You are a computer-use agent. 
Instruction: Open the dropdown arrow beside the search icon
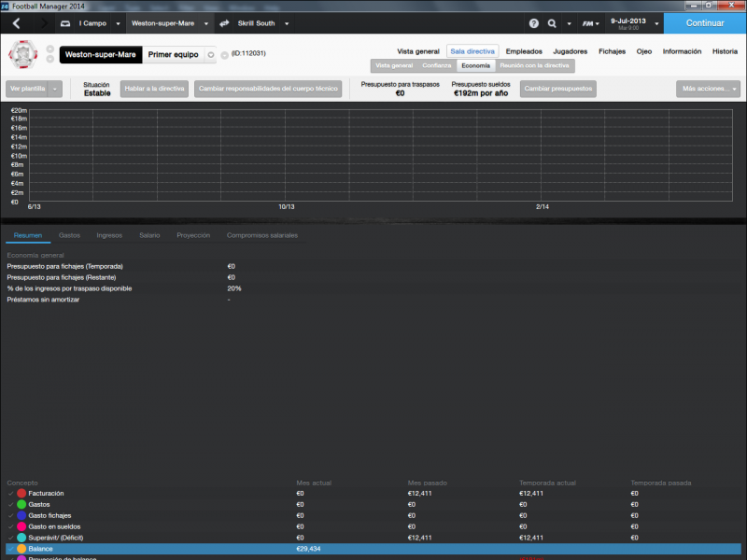coord(569,23)
